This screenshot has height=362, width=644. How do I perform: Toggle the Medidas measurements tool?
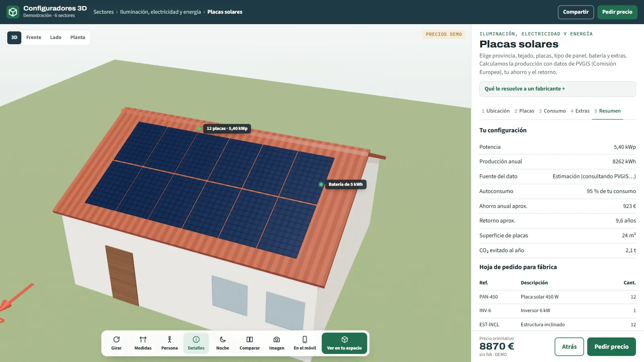[x=143, y=343]
